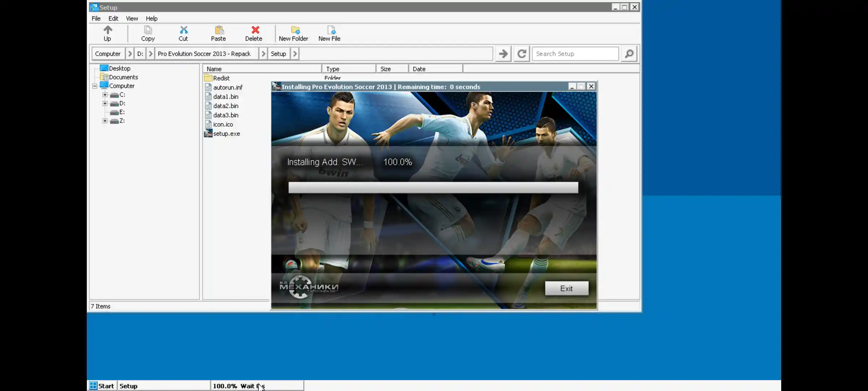
Task: Collapse the Computer node in the sidebar
Action: [x=94, y=86]
